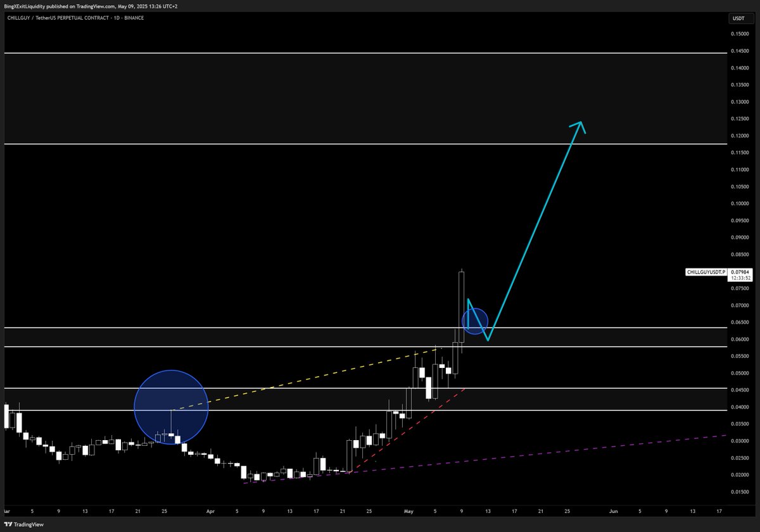This screenshot has height=532, width=760.
Task: Click the 0.07000 price axis label
Action: 739,306
